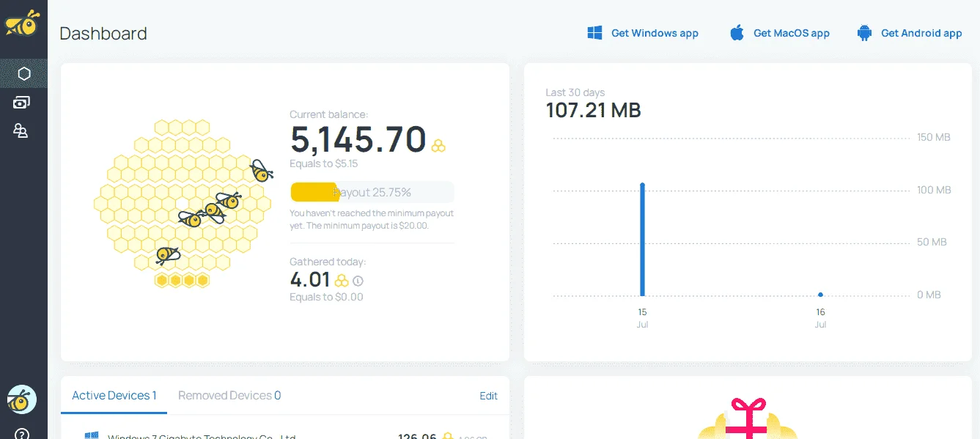Click the Gathered today label
The height and width of the screenshot is (439, 980).
click(x=328, y=262)
